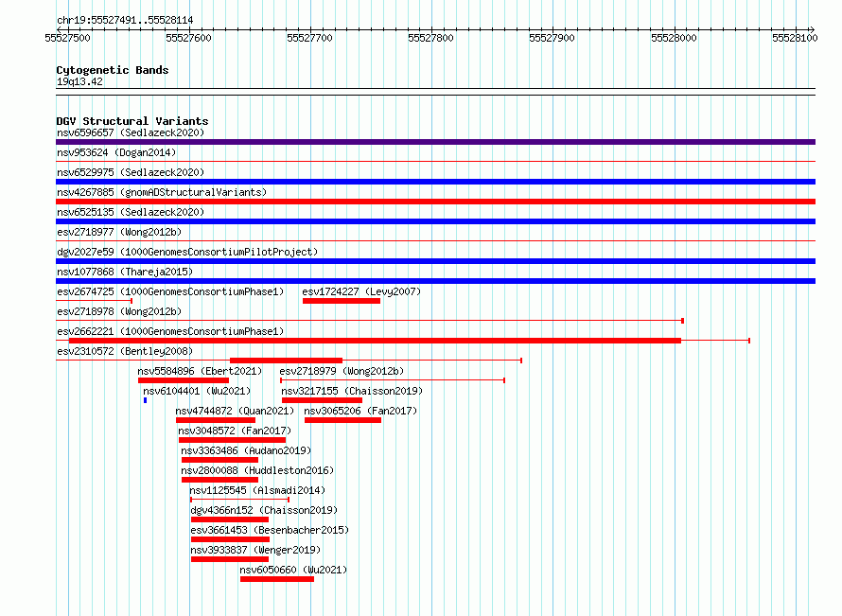This screenshot has width=842, height=616.
Task: Click the blue bar under nsv1077868 (Thareja2015)
Action: pos(435,281)
